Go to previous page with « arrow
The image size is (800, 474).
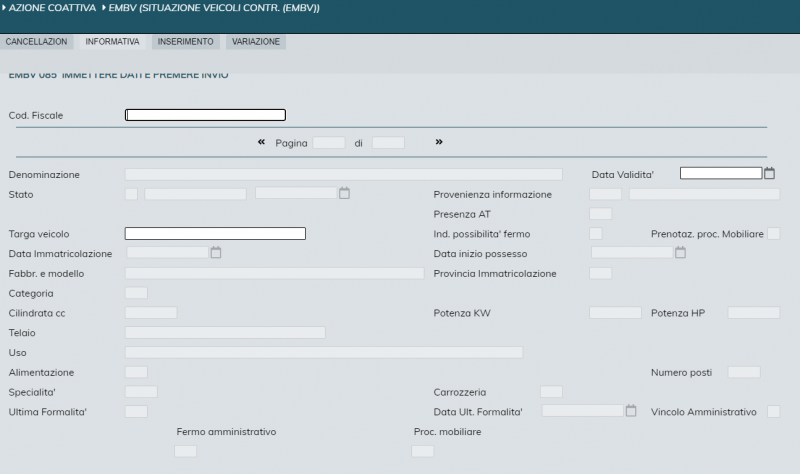tap(262, 142)
